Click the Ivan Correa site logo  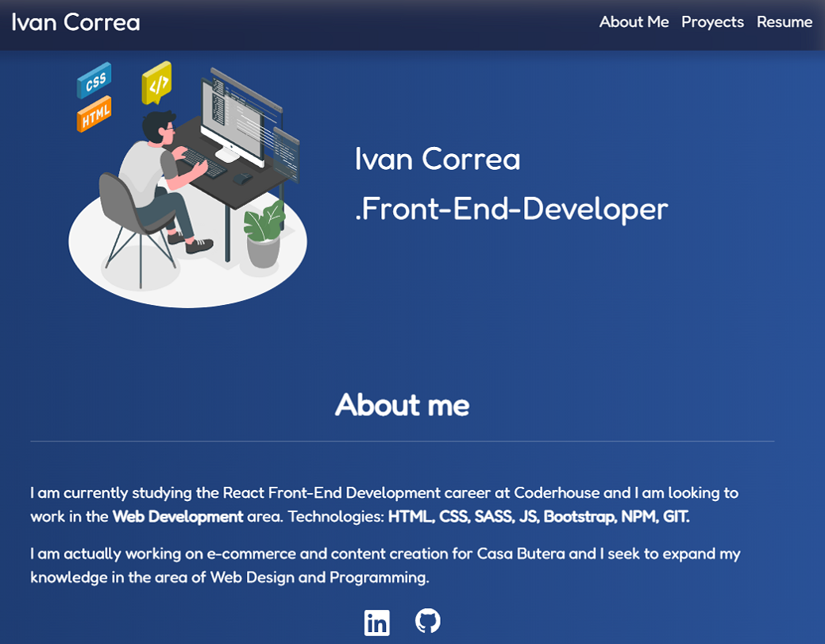click(74, 22)
